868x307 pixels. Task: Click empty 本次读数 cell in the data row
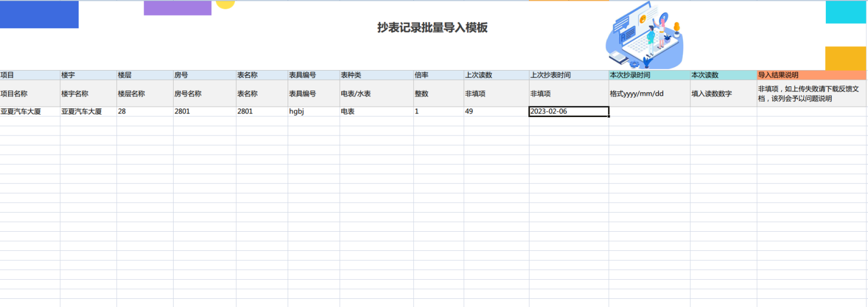(723, 112)
